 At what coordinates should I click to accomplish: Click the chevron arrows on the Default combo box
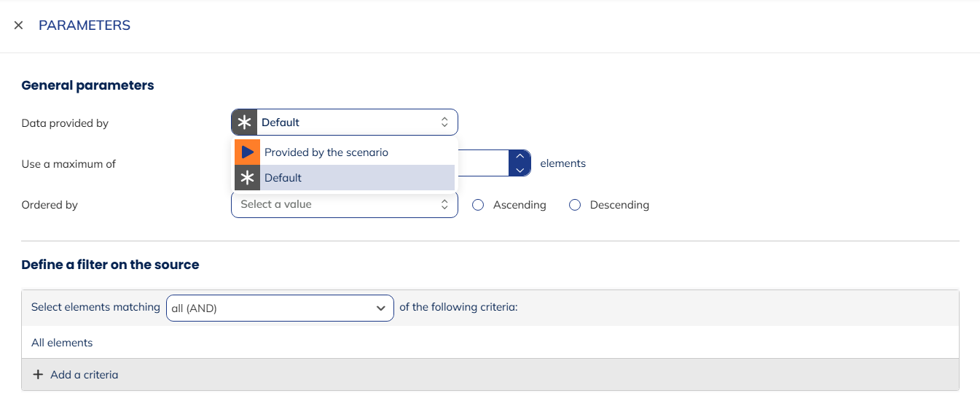click(444, 123)
